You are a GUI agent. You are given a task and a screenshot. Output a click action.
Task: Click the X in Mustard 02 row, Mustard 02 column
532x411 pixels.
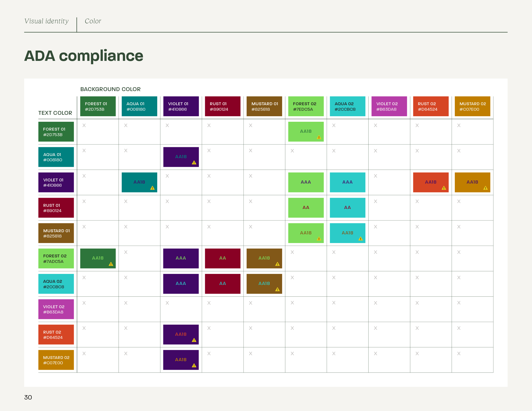coord(459,353)
